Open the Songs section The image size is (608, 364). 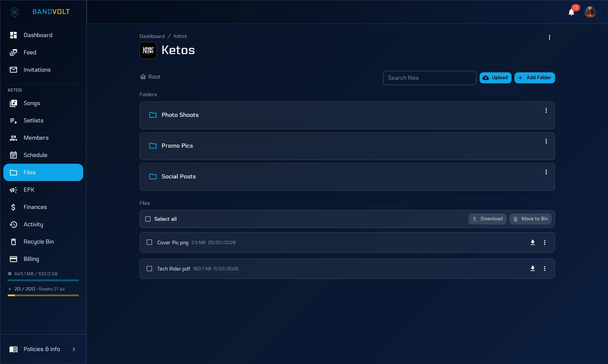(43, 103)
